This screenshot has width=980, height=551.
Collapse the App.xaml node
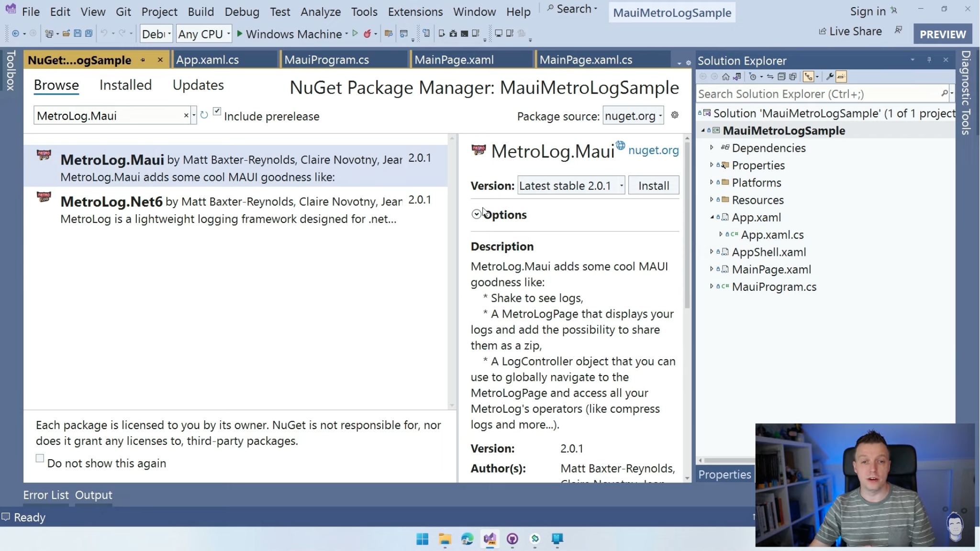pyautogui.click(x=712, y=217)
